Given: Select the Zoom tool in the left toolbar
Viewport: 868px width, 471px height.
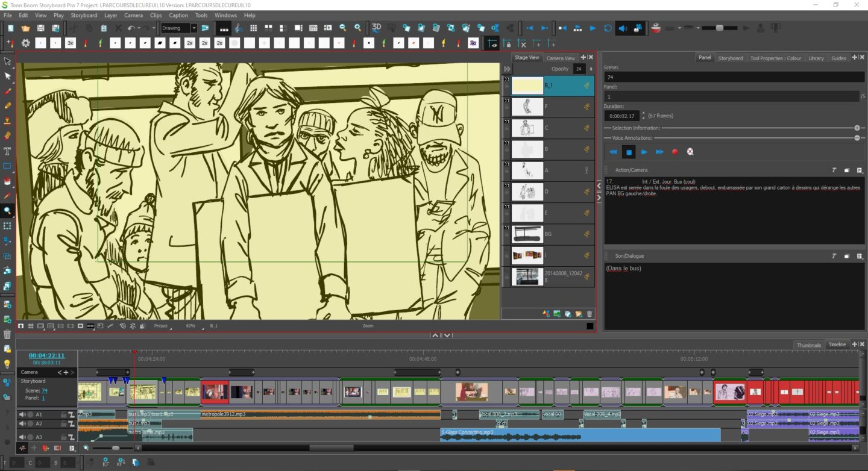Looking at the screenshot, I should [8, 211].
